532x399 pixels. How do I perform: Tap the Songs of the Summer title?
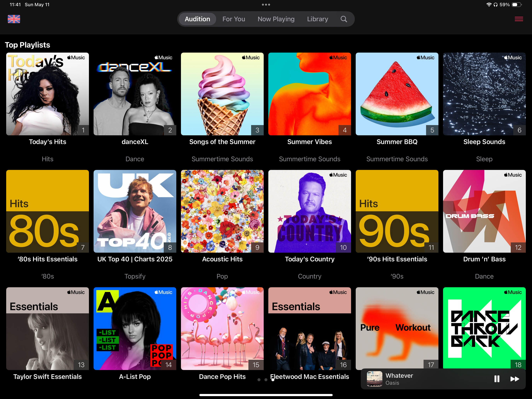tap(222, 142)
